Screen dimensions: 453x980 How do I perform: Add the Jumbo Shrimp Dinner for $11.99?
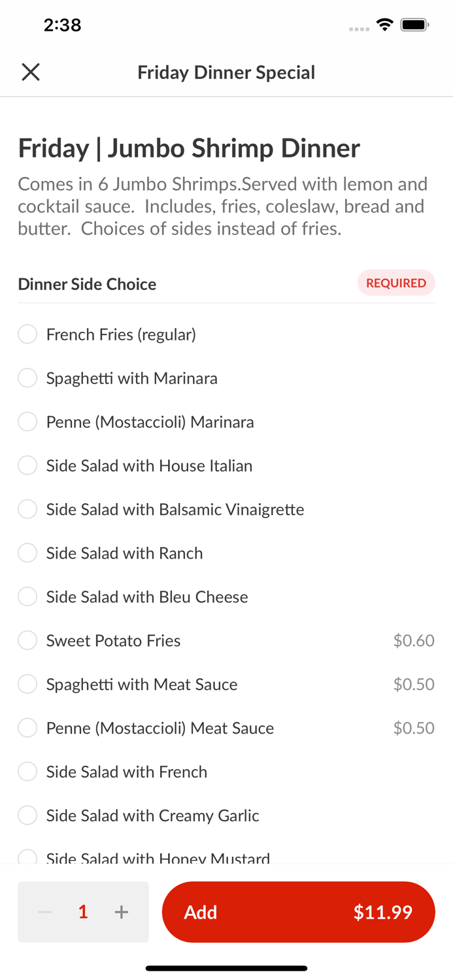click(x=299, y=912)
